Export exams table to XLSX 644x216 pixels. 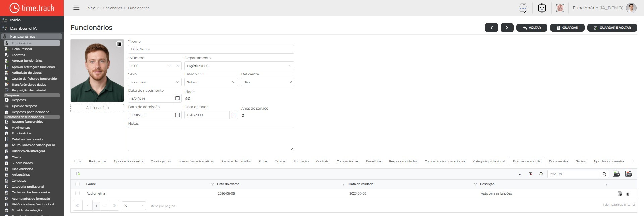[x=616, y=174]
